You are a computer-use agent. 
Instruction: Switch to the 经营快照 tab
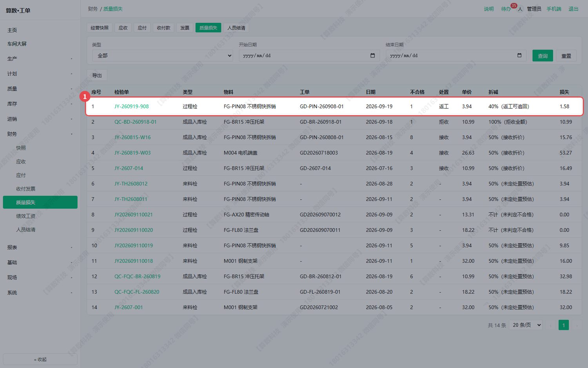100,28
